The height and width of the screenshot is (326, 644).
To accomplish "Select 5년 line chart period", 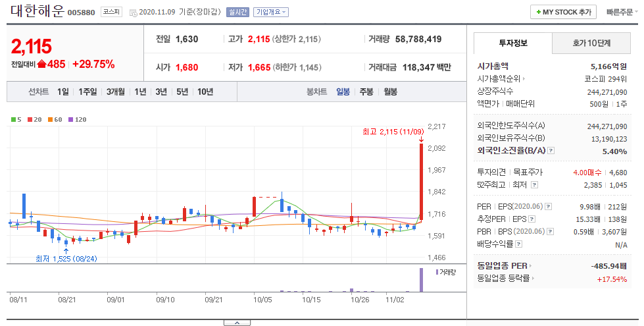I will (182, 92).
